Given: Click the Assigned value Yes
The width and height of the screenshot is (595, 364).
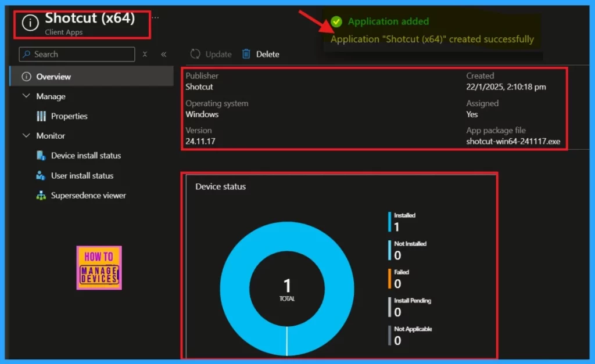Looking at the screenshot, I should point(472,114).
